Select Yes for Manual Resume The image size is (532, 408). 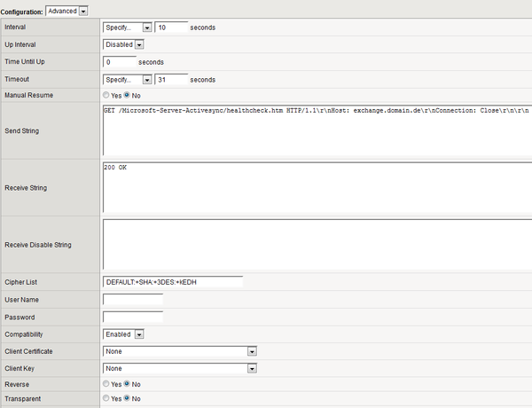click(x=106, y=96)
